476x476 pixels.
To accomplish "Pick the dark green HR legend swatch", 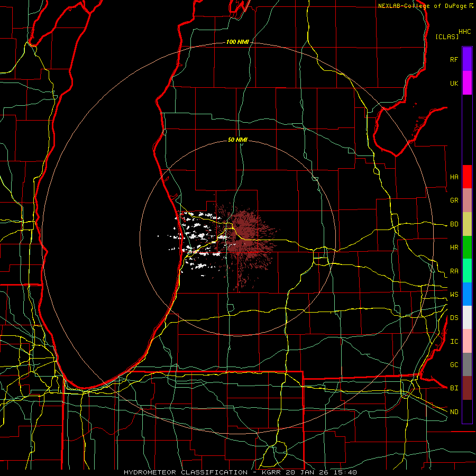I will pyautogui.click(x=467, y=248).
